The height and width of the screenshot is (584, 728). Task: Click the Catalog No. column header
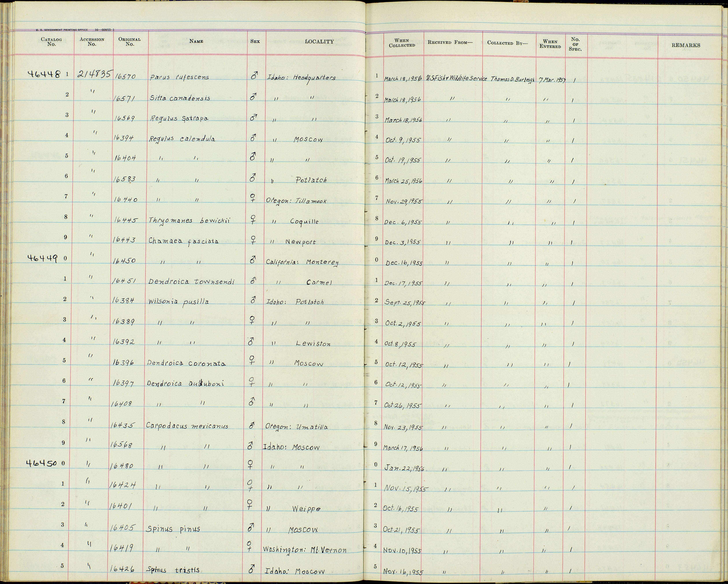(51, 42)
